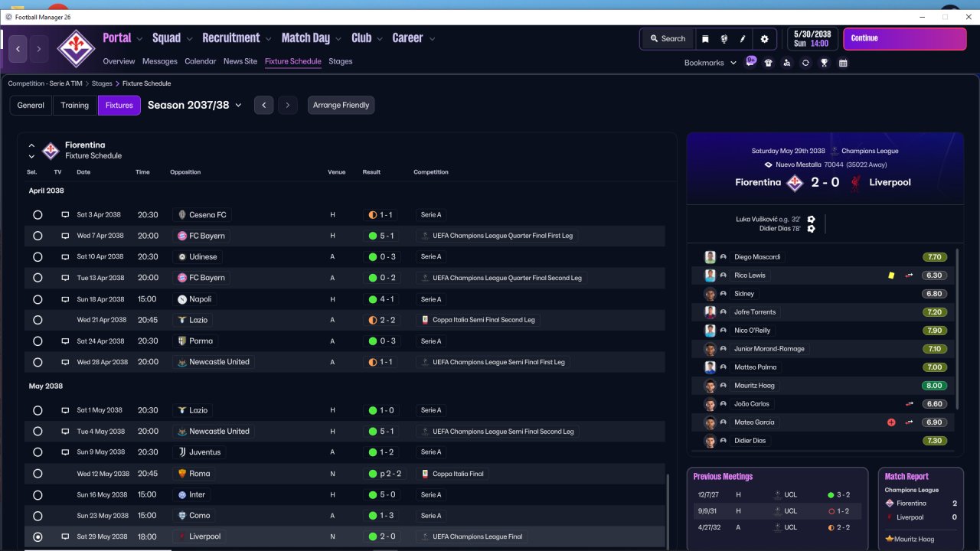
Task: Select the Training tab
Action: tap(75, 105)
